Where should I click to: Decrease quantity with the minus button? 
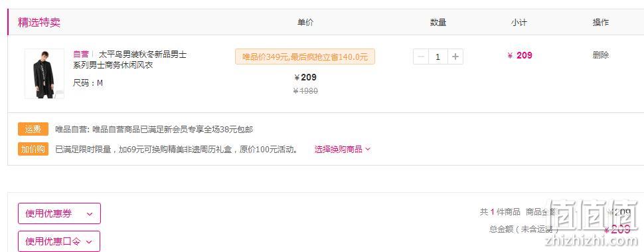pos(421,57)
